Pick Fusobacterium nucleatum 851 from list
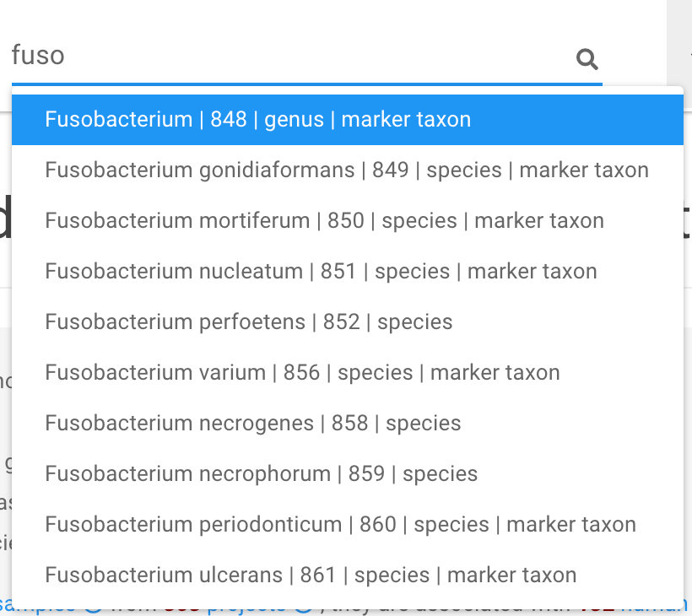 348,272
